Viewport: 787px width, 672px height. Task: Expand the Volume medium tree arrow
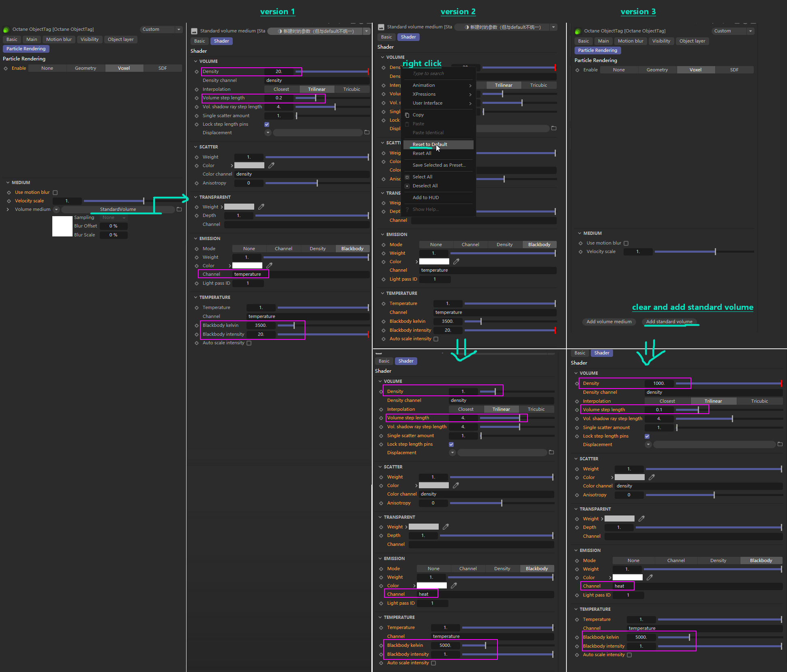pyautogui.click(x=8, y=209)
